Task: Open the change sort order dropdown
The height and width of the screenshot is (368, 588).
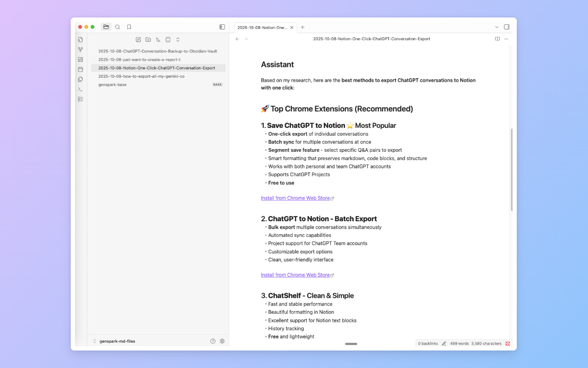Action: (158, 40)
